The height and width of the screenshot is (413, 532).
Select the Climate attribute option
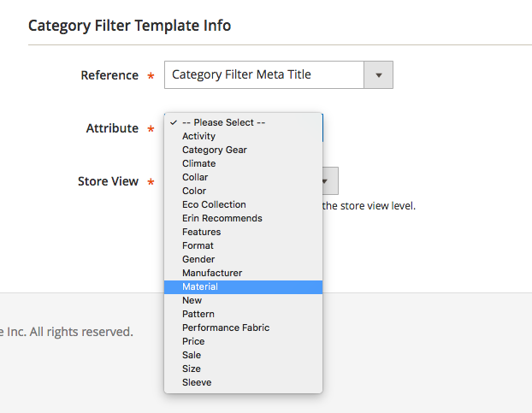pos(199,163)
